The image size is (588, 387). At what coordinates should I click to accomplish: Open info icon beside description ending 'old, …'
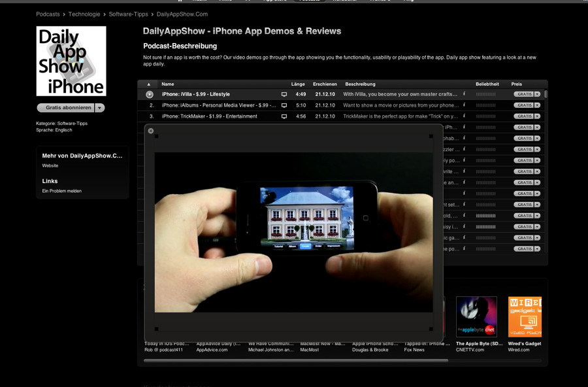[x=465, y=216]
